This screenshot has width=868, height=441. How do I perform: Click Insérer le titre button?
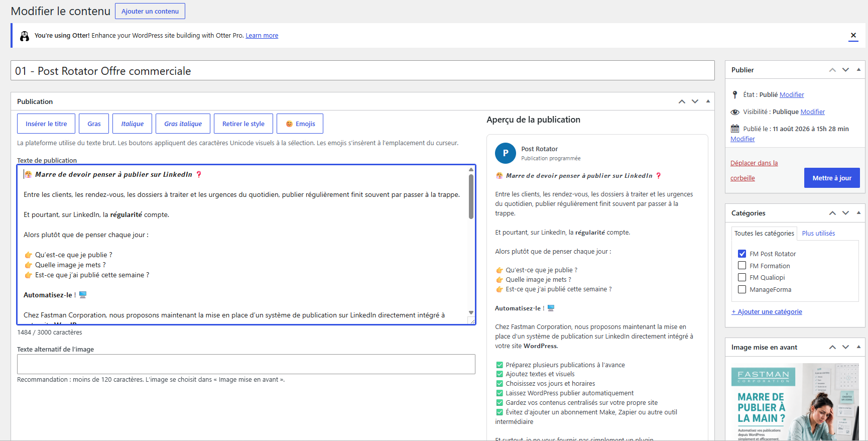[x=46, y=124]
